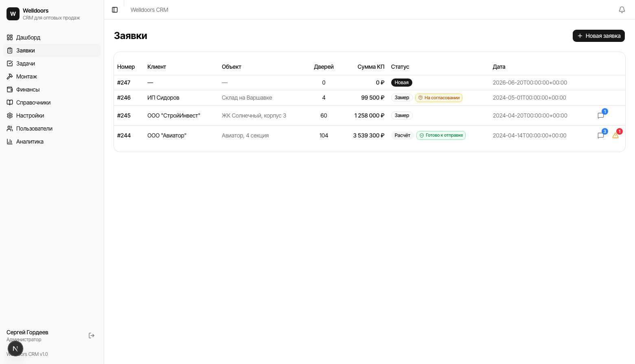The width and height of the screenshot is (635, 364).
Task: Click date 2024-04-14T00:00:00+00:00
Action: (530, 135)
